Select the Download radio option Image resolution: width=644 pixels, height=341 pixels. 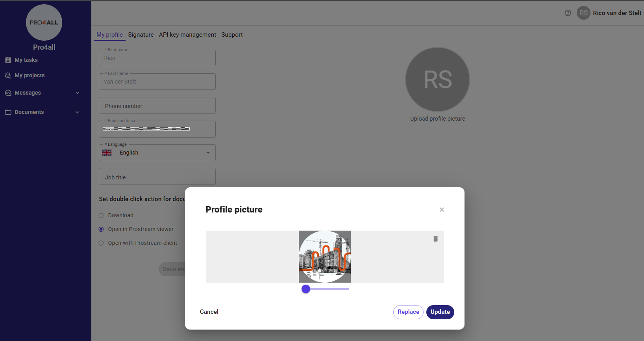tap(101, 216)
